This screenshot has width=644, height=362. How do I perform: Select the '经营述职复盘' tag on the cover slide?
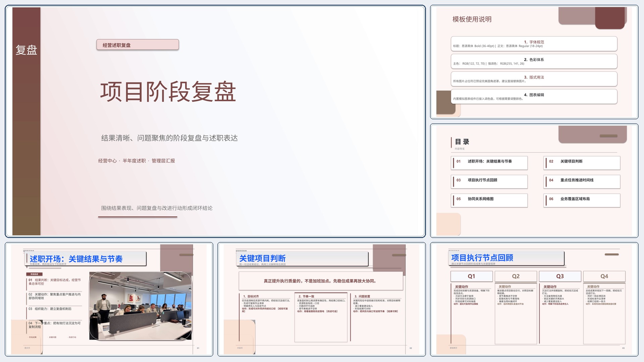click(138, 45)
